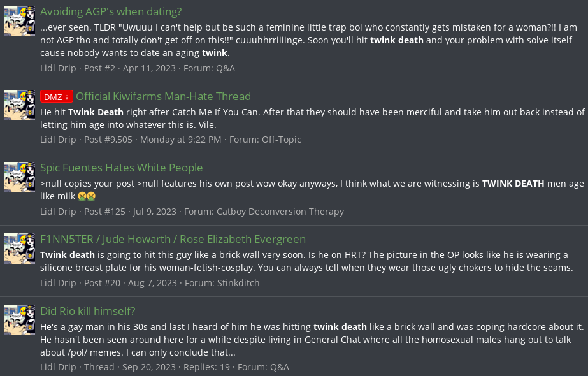This screenshot has width=588, height=376.
Task: Select the red DMZ prefix tag
Action: pos(57,97)
